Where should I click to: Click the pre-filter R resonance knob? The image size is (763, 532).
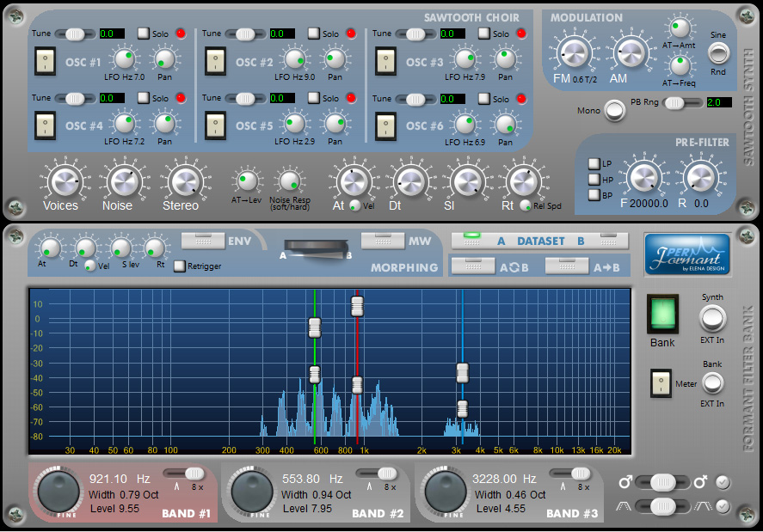701,177
